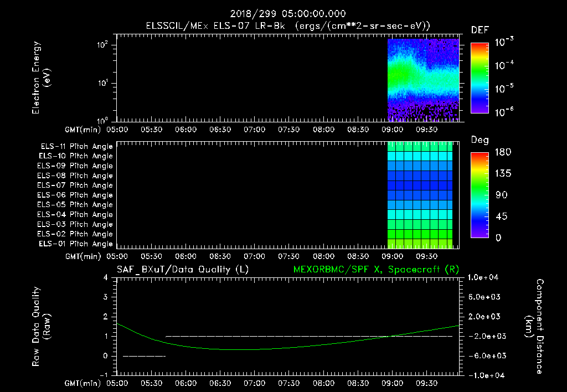Click the 10^2 tick on electron energy axis
Viewport: 567px width, 392px height.
point(102,45)
